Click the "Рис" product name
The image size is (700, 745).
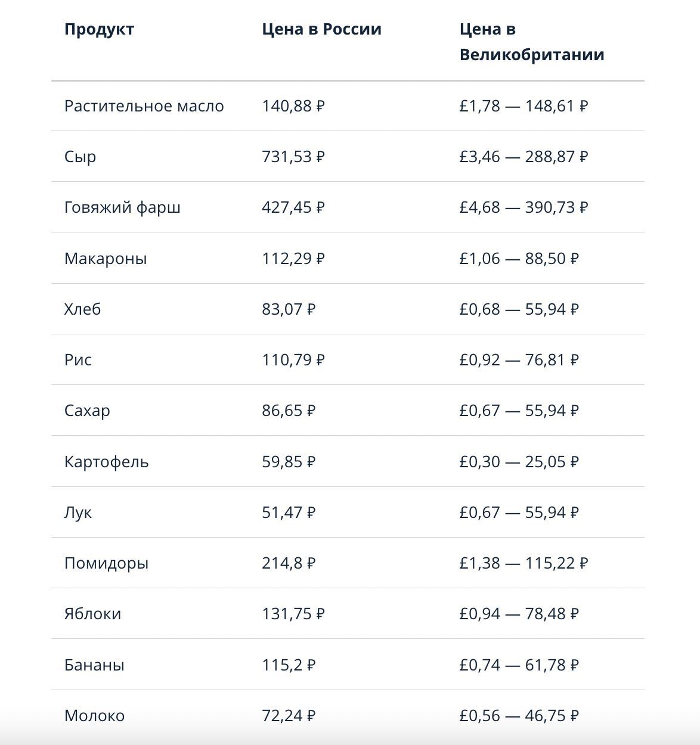click(78, 360)
